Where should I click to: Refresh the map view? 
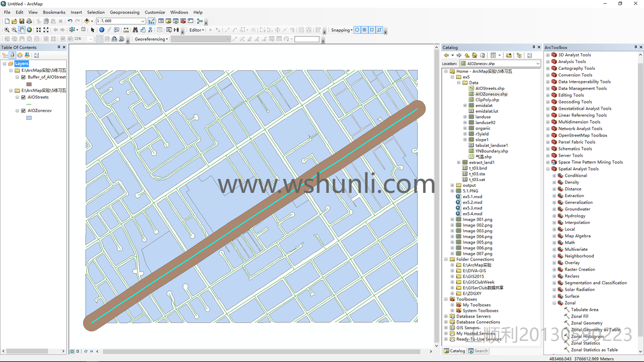[x=85, y=351]
